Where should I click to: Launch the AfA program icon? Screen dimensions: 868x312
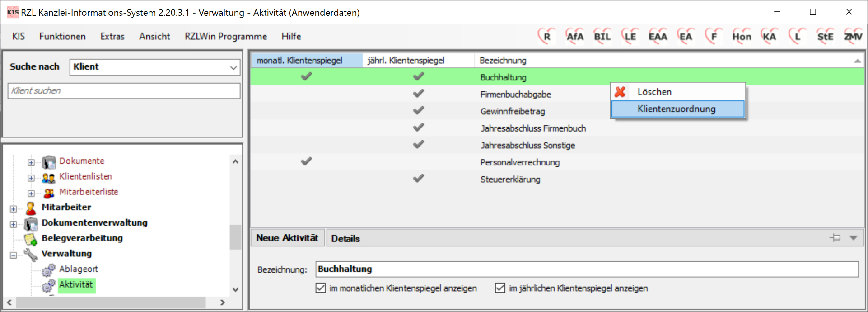(x=574, y=36)
